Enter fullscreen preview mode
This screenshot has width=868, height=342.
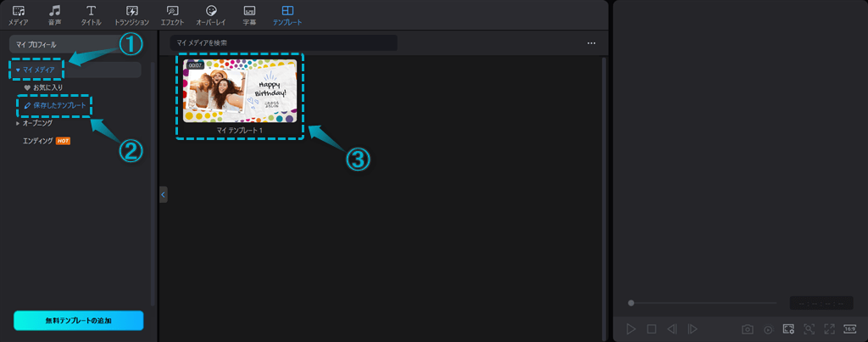(x=829, y=328)
